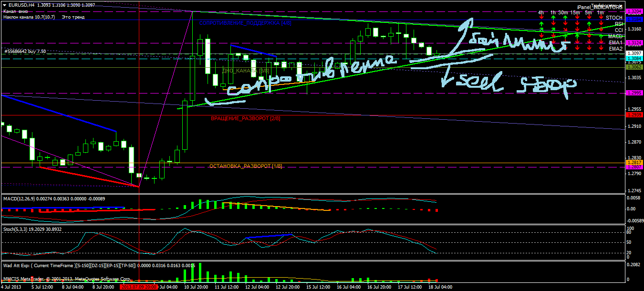Click the magenta 1.2807 price tag

click(634, 167)
